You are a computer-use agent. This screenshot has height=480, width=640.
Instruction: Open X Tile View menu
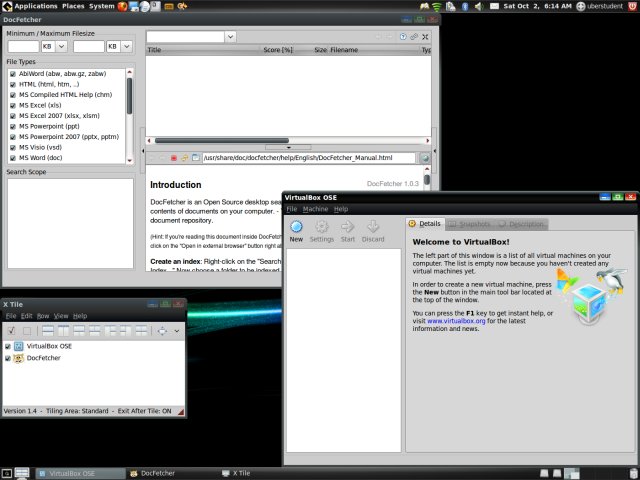61,316
